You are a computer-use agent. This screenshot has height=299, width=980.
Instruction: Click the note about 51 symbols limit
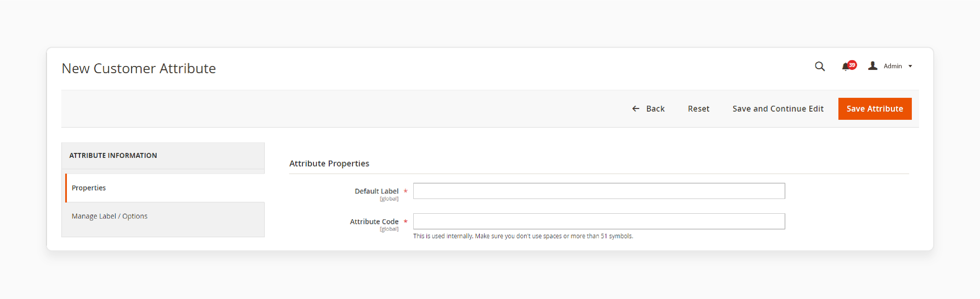pyautogui.click(x=523, y=236)
